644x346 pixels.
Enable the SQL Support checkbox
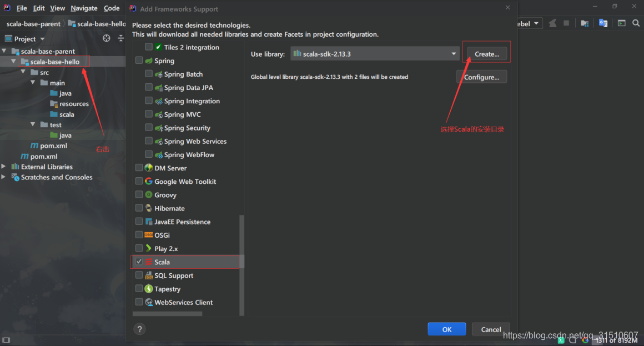139,275
